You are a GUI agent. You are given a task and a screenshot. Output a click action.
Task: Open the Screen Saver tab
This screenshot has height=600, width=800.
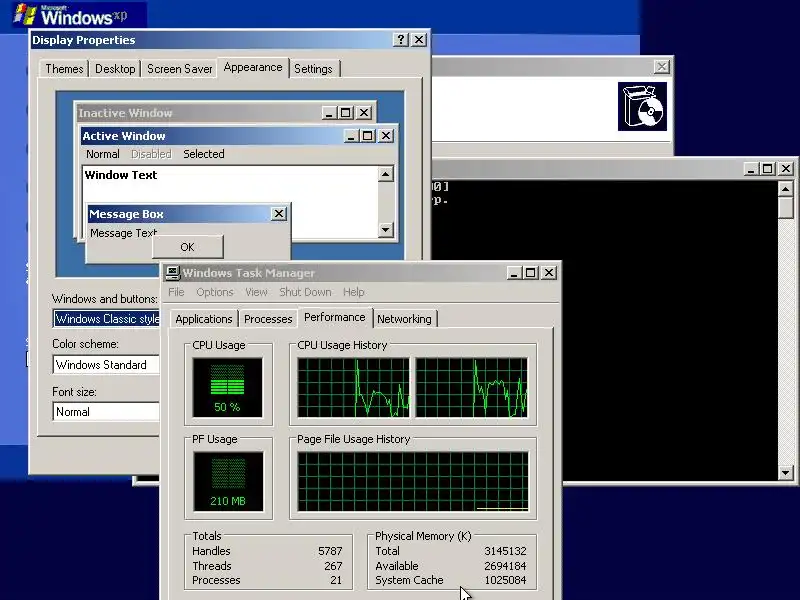pos(179,69)
